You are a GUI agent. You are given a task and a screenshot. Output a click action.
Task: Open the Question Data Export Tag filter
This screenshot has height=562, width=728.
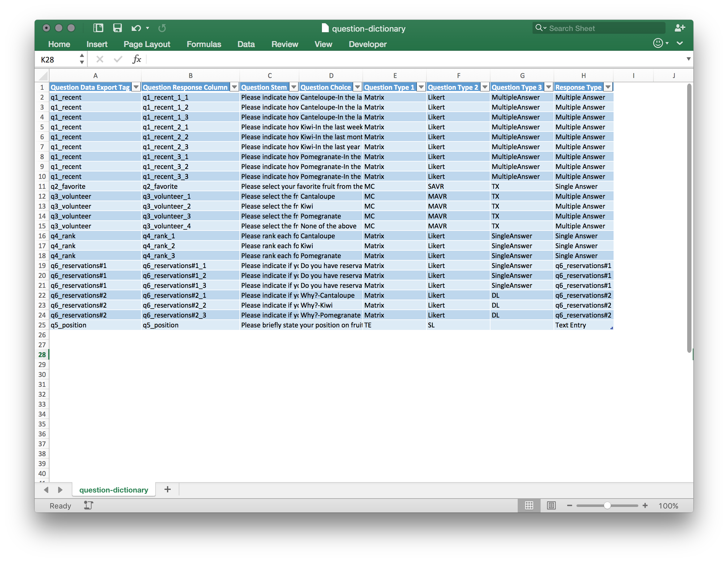136,87
